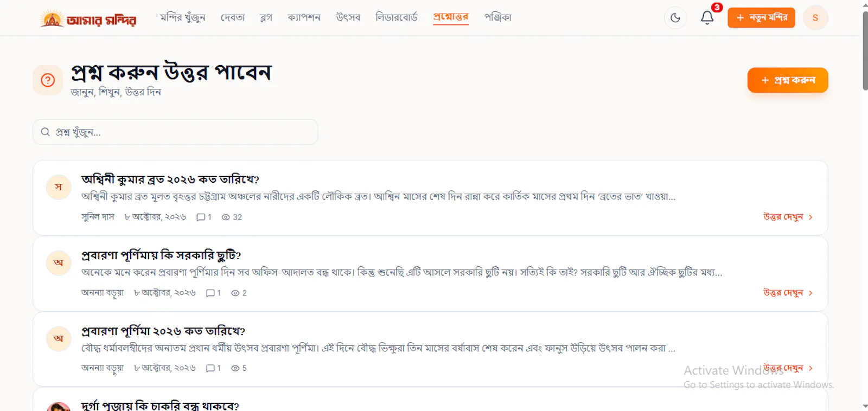Click author name সুনিল দাস
The width and height of the screenshot is (868, 411).
tap(98, 217)
